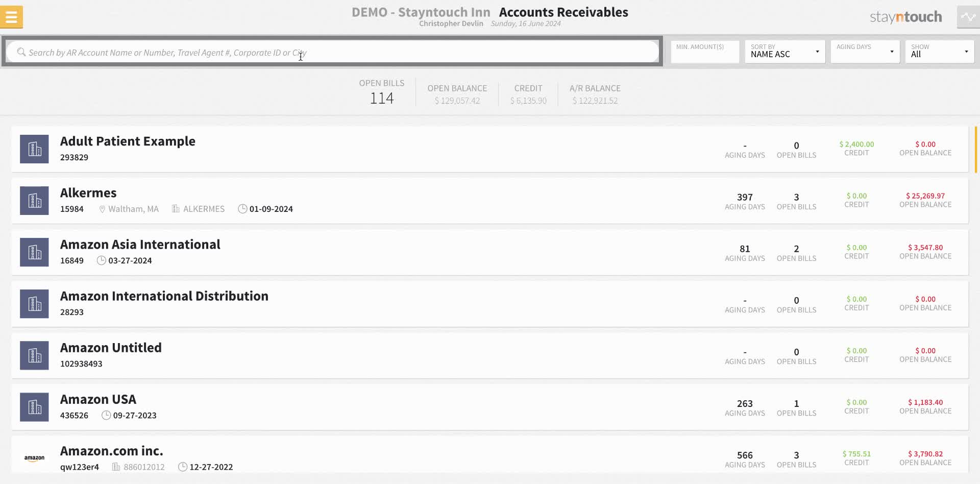Focus the AR account search field

(x=332, y=52)
